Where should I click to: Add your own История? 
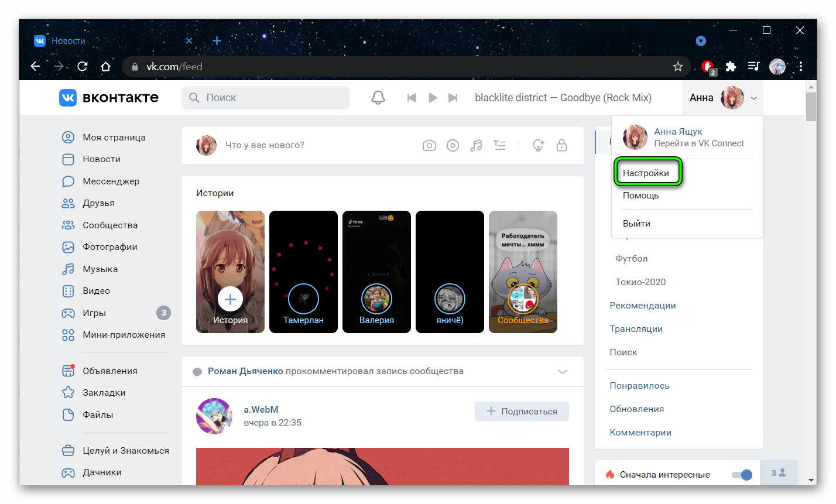click(230, 272)
